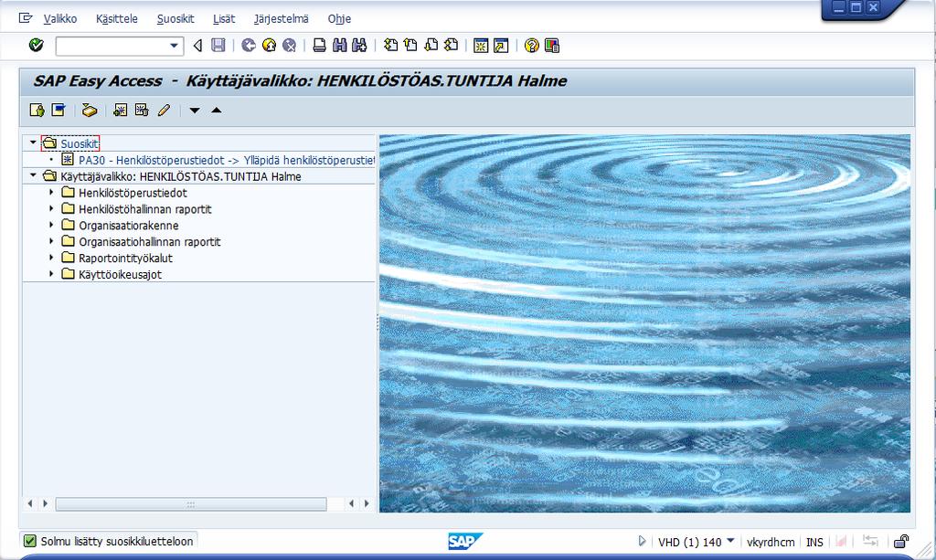Image resolution: width=936 pixels, height=560 pixels.
Task: Click the "INS" insert mode indicator
Action: [814, 542]
